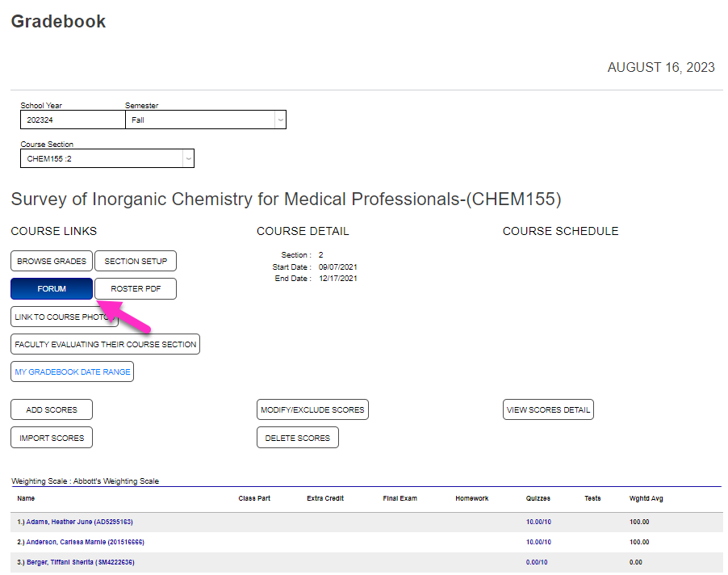Download the Roster PDF
Screen dimensions: 728x575
(x=135, y=288)
